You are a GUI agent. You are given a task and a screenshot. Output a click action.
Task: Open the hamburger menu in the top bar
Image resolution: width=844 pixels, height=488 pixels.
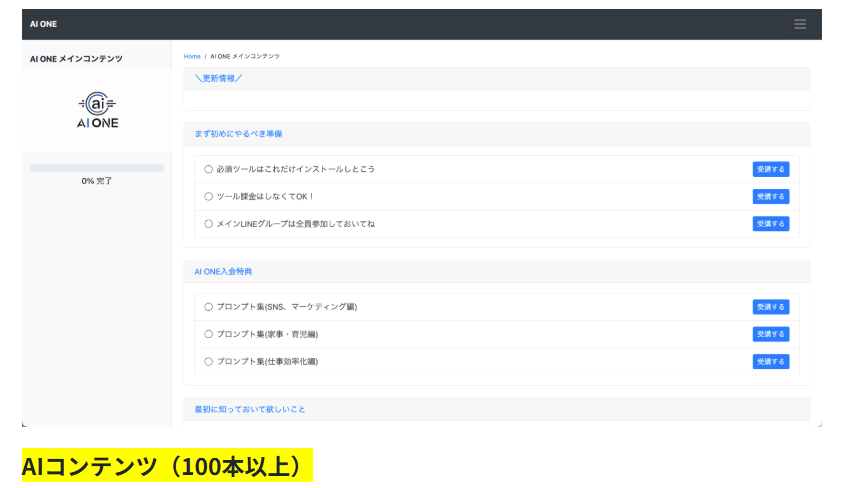pyautogui.click(x=800, y=24)
